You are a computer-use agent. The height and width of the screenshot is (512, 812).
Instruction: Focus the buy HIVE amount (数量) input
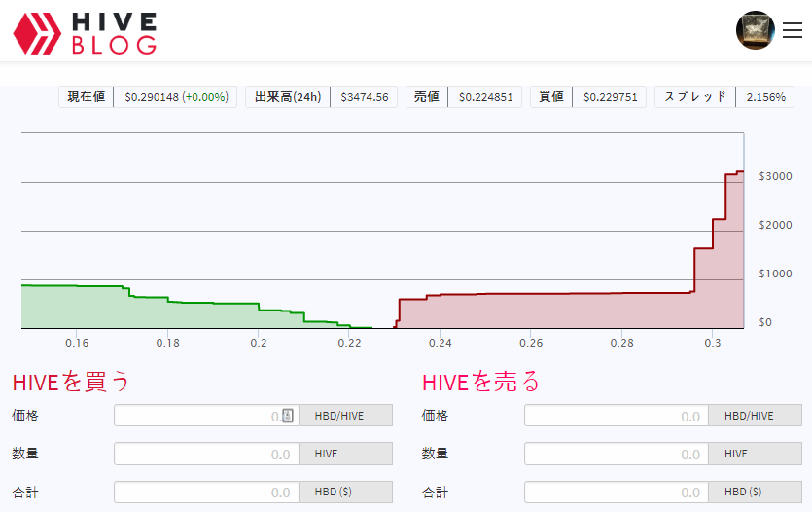pos(206,454)
